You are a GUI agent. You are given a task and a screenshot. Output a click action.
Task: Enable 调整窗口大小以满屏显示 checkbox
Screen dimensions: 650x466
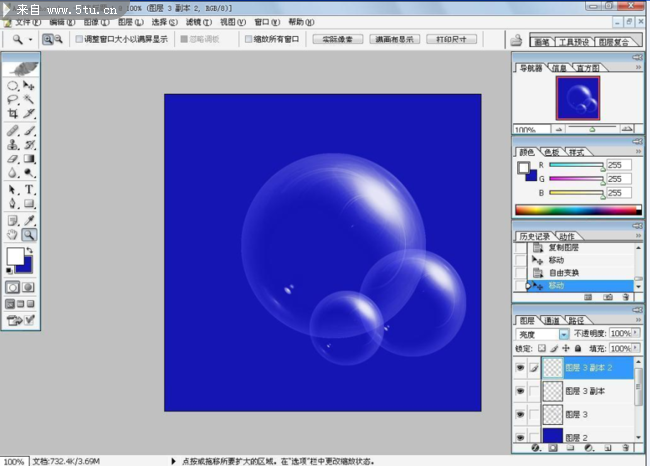point(79,39)
